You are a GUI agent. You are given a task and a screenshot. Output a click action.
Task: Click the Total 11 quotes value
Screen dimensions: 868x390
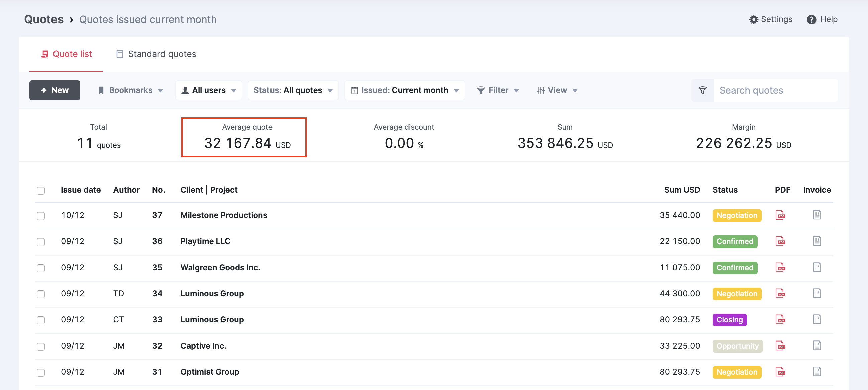(x=99, y=143)
